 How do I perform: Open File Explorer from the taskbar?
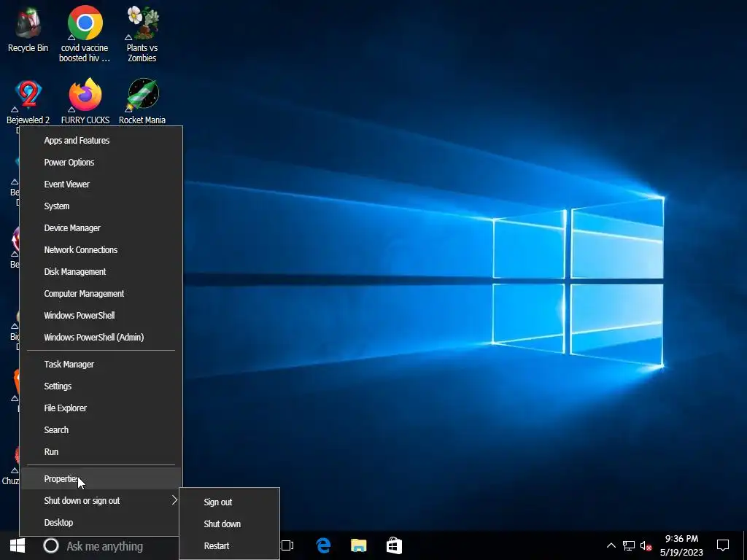359,545
